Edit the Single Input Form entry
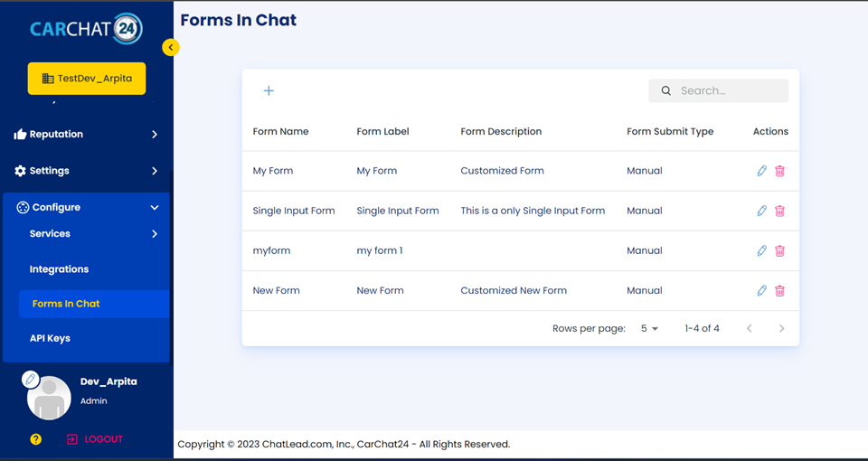868x461 pixels. 762,211
